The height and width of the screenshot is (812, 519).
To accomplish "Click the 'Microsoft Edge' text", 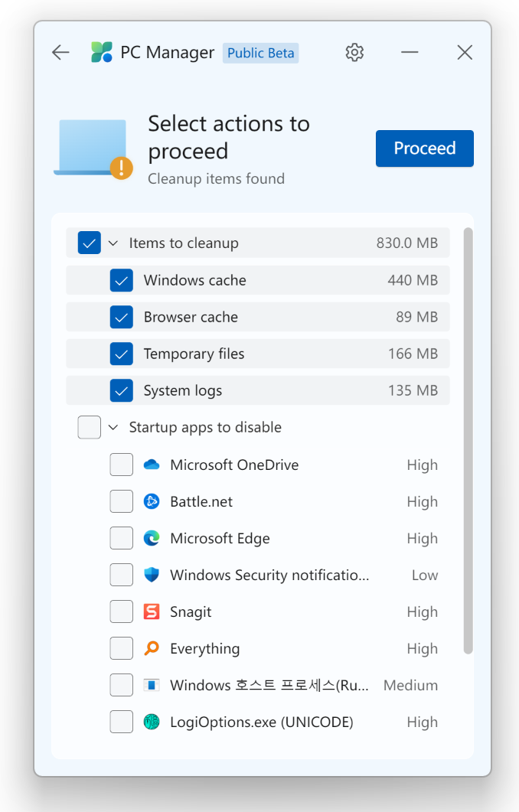I will pos(220,539).
